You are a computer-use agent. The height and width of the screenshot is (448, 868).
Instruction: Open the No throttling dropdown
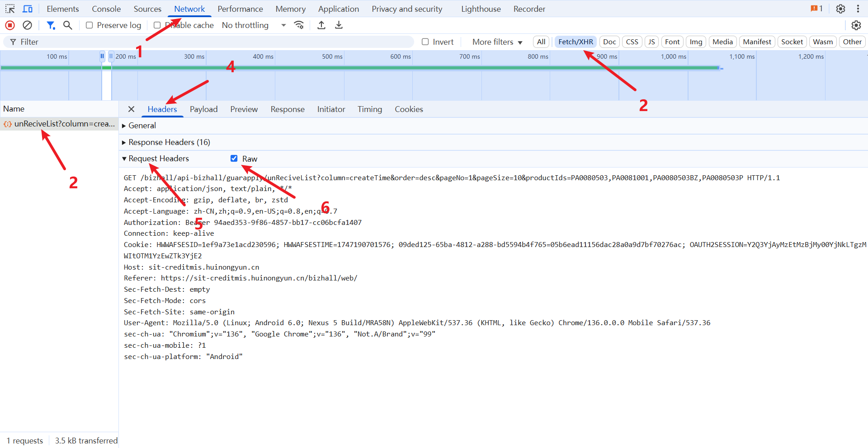[x=254, y=25]
